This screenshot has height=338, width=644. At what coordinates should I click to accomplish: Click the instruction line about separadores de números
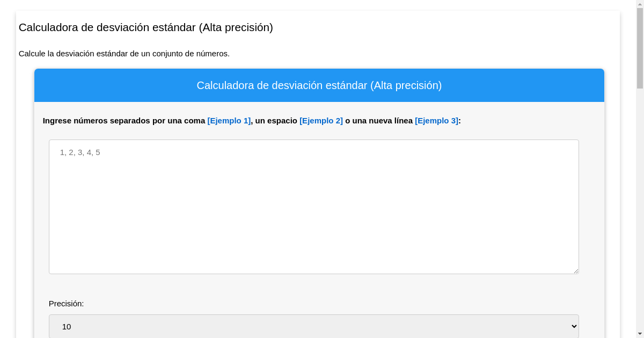251,121
